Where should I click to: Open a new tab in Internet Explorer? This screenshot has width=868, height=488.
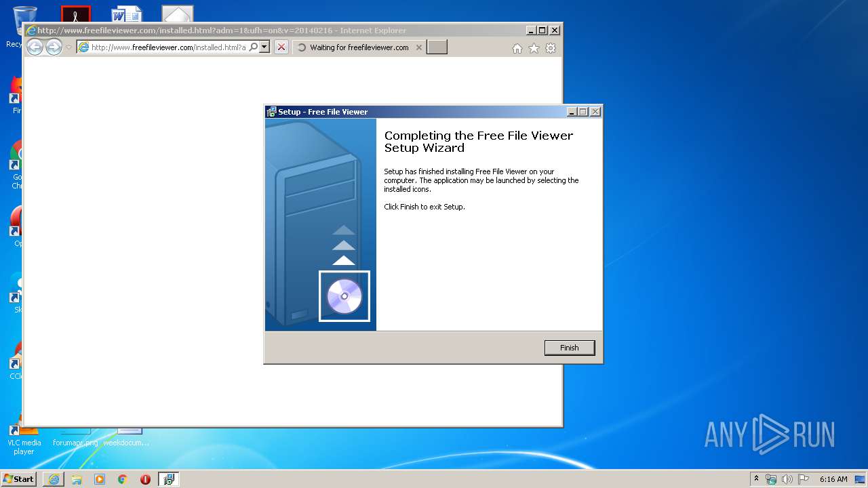click(437, 47)
